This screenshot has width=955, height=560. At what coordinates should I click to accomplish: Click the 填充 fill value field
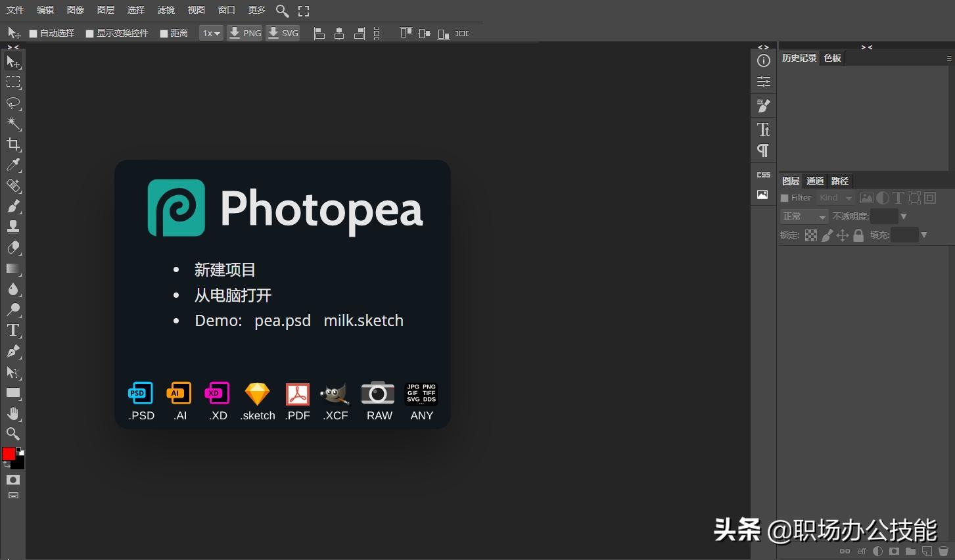[904, 235]
